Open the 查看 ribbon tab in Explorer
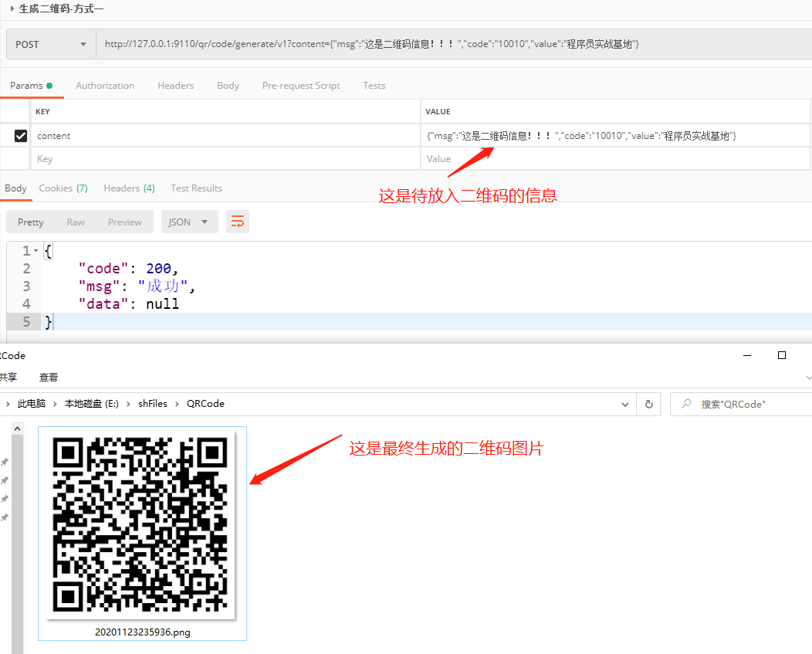 (49, 378)
